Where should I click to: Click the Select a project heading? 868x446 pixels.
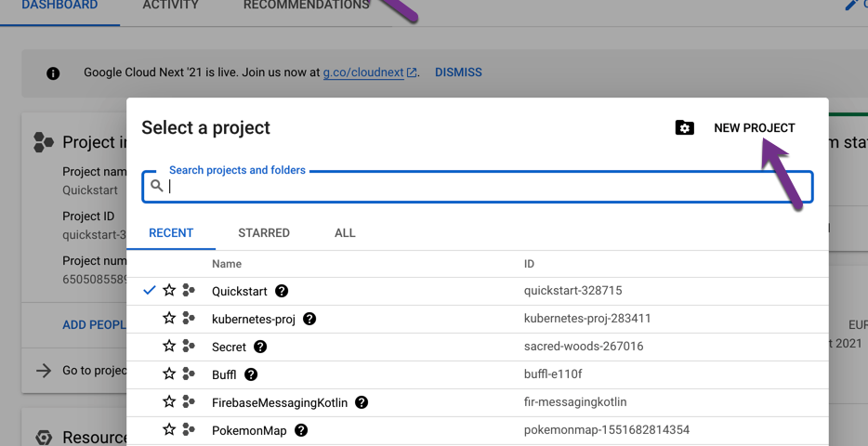pos(205,128)
